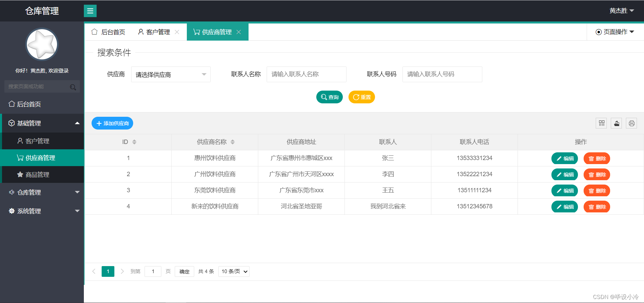This screenshot has height=303, width=644.
Task: Click the hamburger menu icon in top bar
Action: point(90,11)
